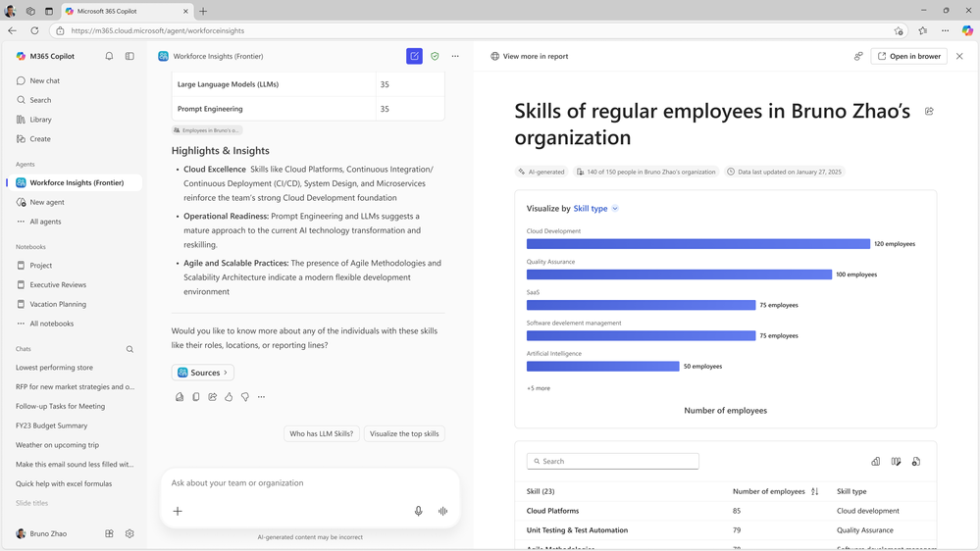Viewport: 980px width, 551px height.
Task: Click the voice waveform icon
Action: (442, 511)
